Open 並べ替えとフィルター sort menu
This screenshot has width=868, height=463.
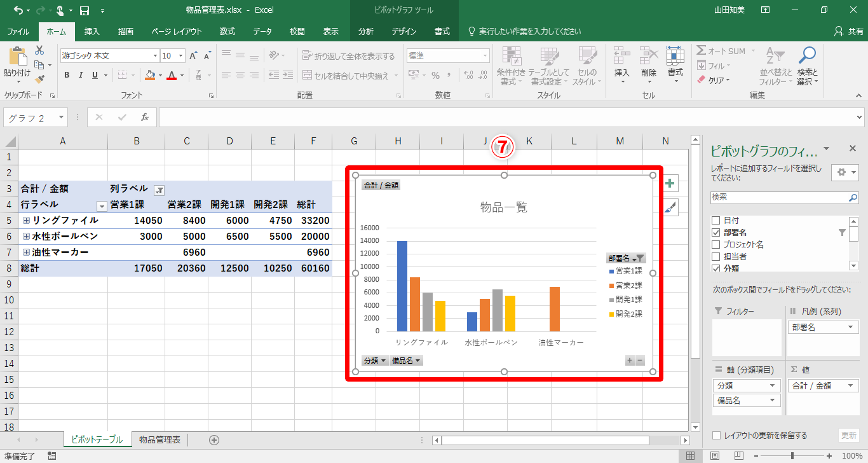tap(776, 66)
